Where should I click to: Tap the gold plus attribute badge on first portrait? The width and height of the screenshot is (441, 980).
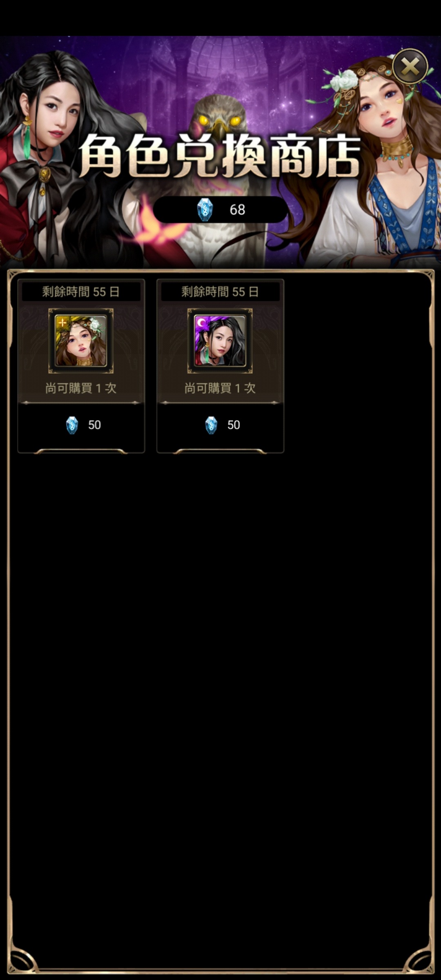62,322
